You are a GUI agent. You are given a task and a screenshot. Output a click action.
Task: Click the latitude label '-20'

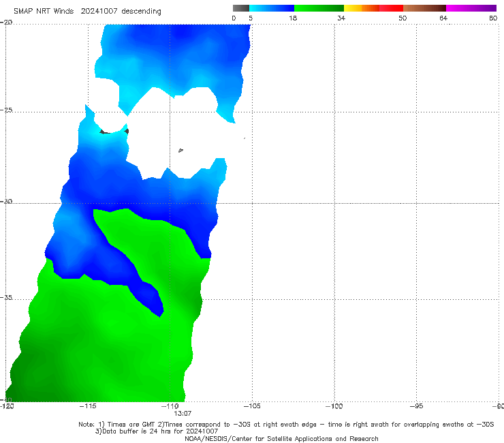click(6, 22)
